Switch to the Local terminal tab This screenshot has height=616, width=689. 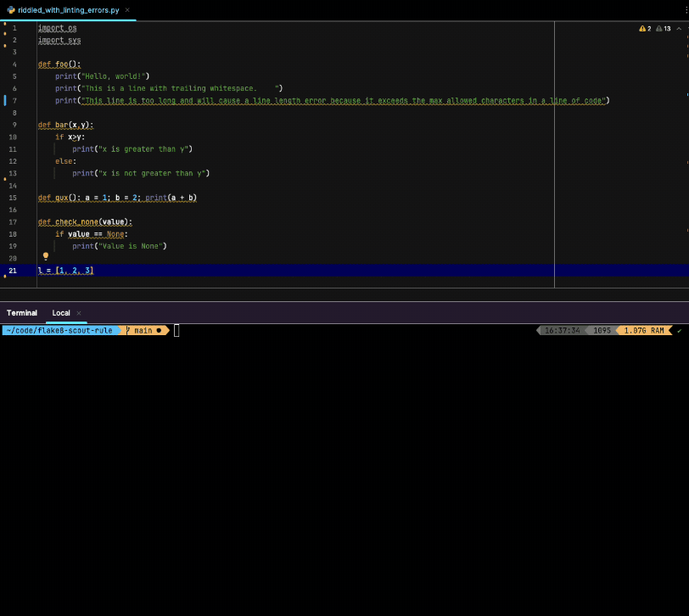click(x=61, y=313)
